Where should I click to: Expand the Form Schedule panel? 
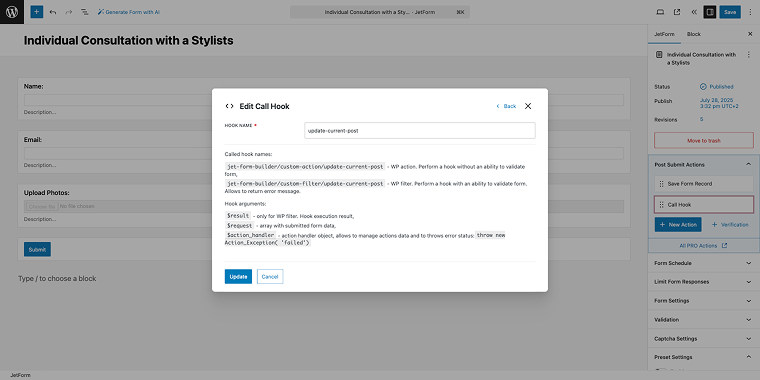(x=704, y=263)
